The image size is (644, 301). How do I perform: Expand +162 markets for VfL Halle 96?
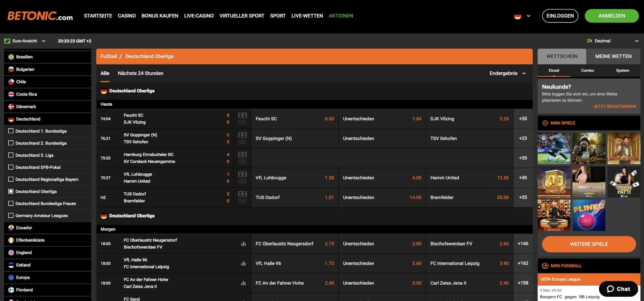[x=523, y=264]
